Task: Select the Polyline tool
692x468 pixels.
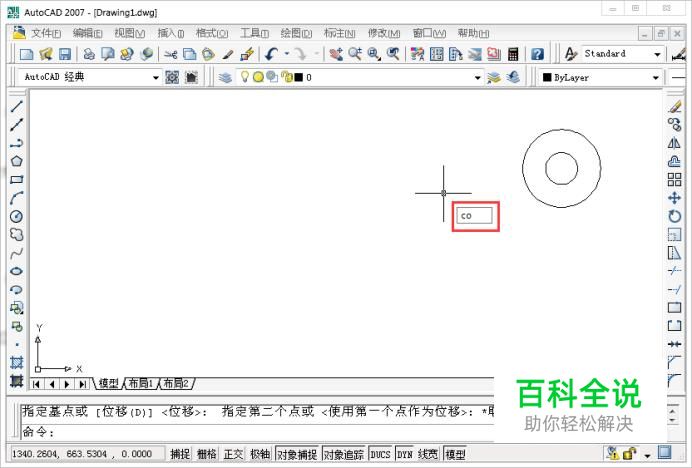Action: pos(16,143)
